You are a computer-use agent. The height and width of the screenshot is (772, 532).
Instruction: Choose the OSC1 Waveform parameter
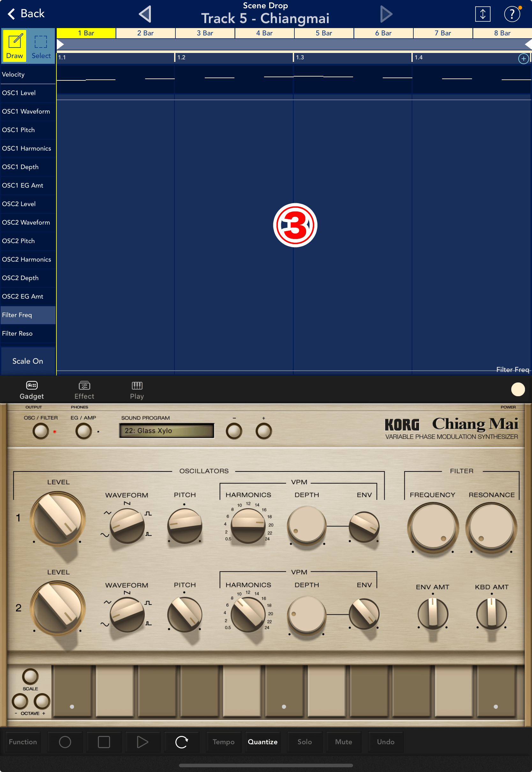pos(28,111)
